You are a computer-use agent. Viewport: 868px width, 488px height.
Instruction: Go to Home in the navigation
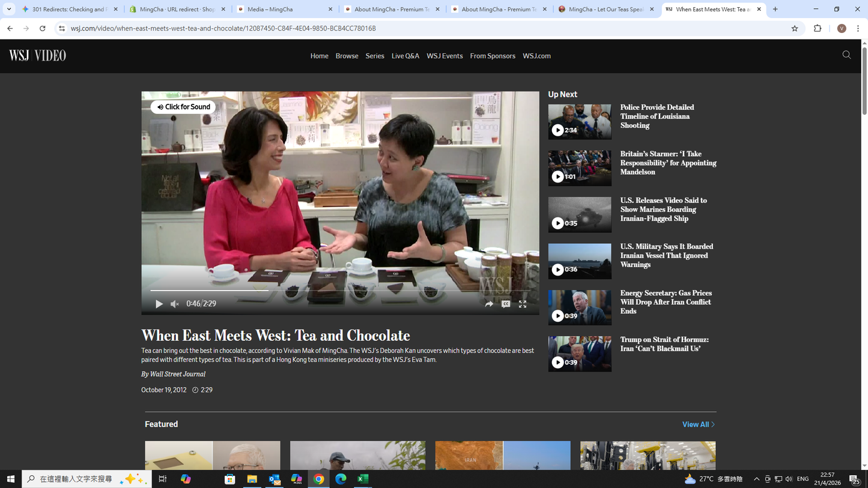(x=320, y=56)
